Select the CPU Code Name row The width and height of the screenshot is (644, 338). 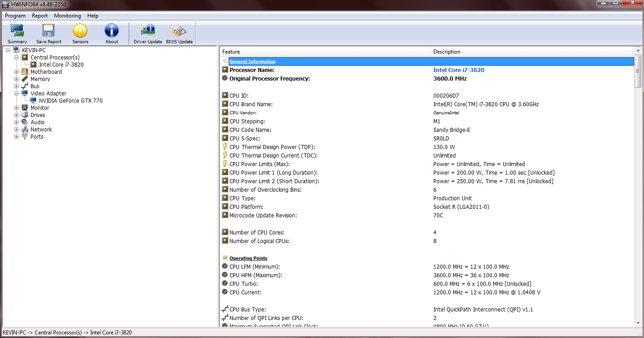pos(428,130)
